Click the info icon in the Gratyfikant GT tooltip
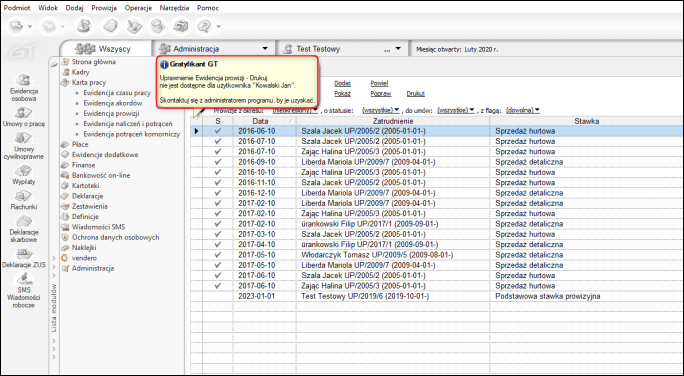Viewport: 684px width, 376px height. point(164,65)
